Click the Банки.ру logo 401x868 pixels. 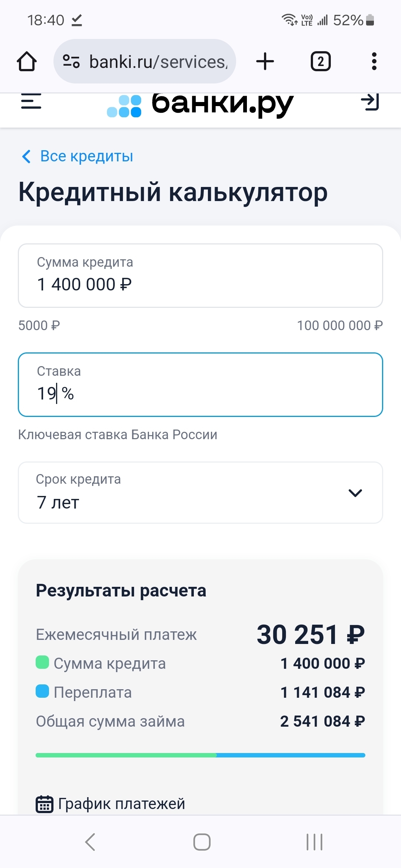[x=200, y=105]
